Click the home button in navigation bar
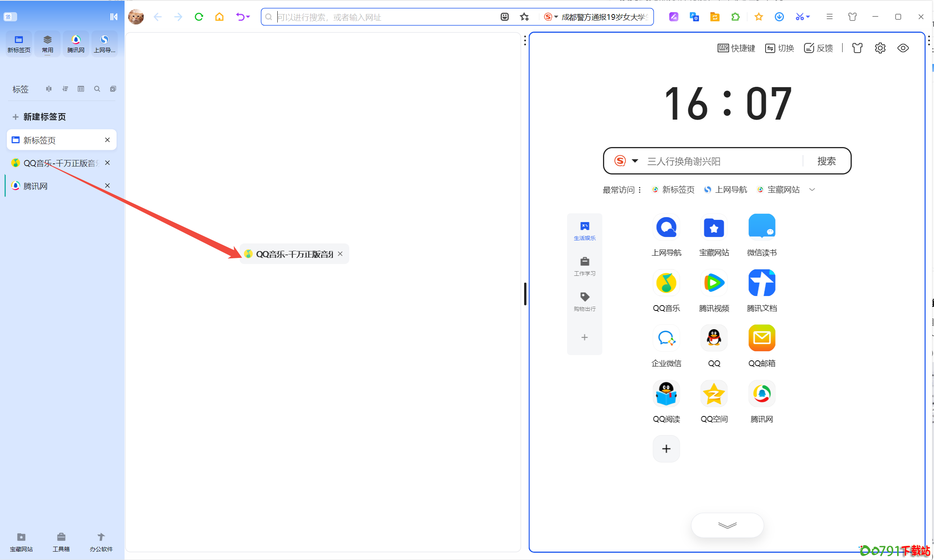The height and width of the screenshot is (560, 934). pos(219,17)
